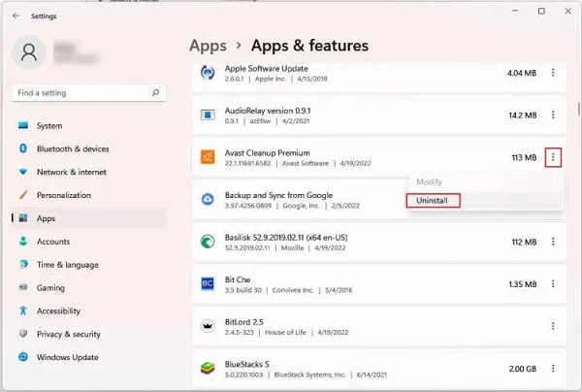
Task: Click the Bit Che BC icon
Action: coord(208,284)
